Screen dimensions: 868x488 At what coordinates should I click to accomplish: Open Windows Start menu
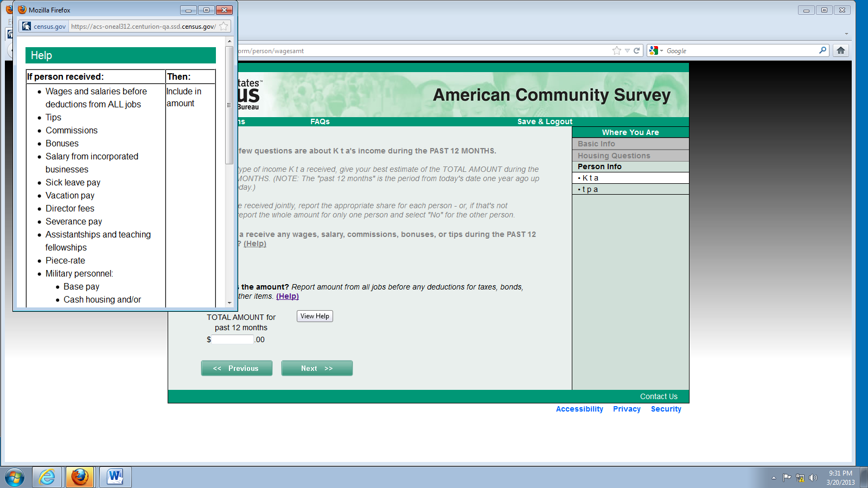tap(15, 477)
